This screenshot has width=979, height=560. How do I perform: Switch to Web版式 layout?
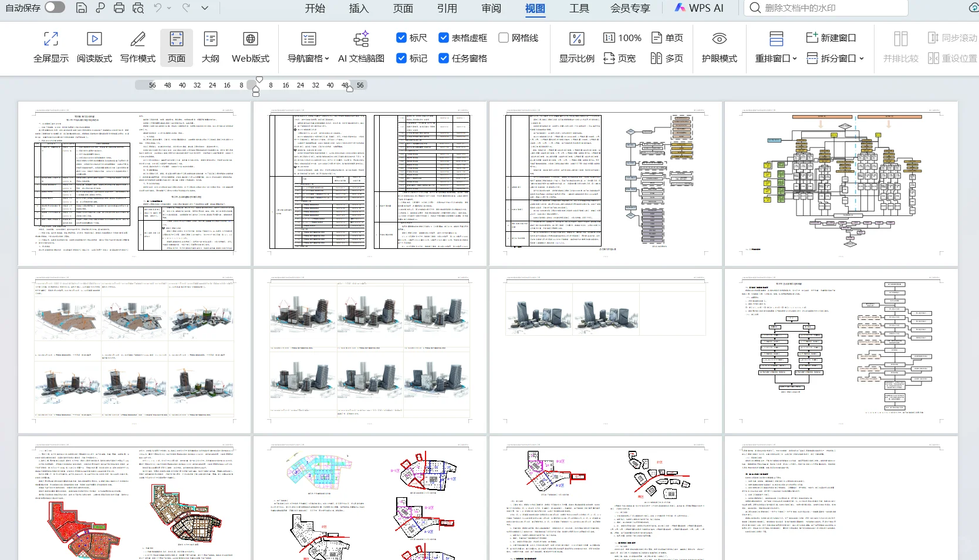click(251, 48)
